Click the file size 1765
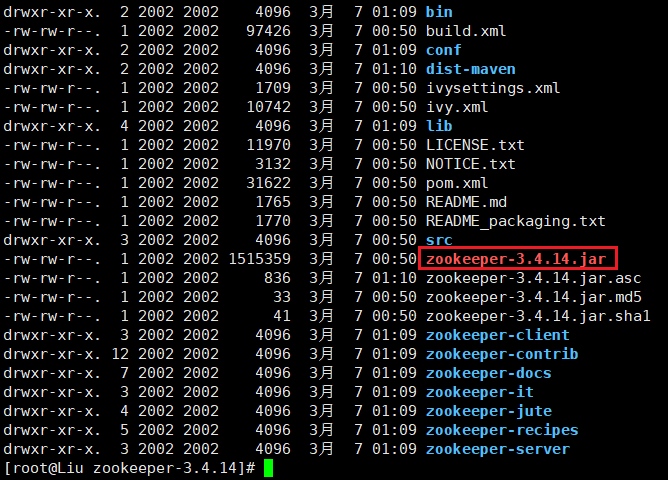This screenshot has height=480, width=668. click(x=273, y=202)
